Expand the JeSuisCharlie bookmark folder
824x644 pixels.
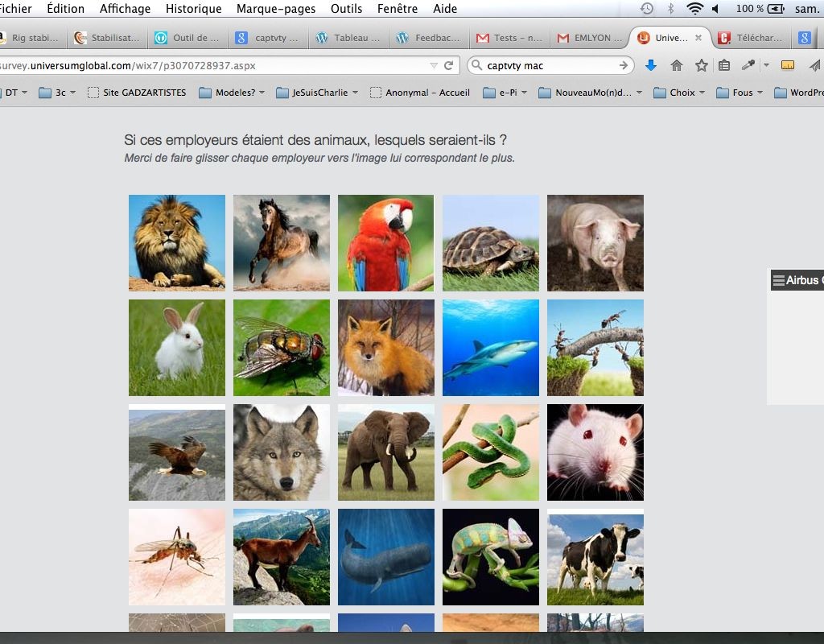point(317,93)
